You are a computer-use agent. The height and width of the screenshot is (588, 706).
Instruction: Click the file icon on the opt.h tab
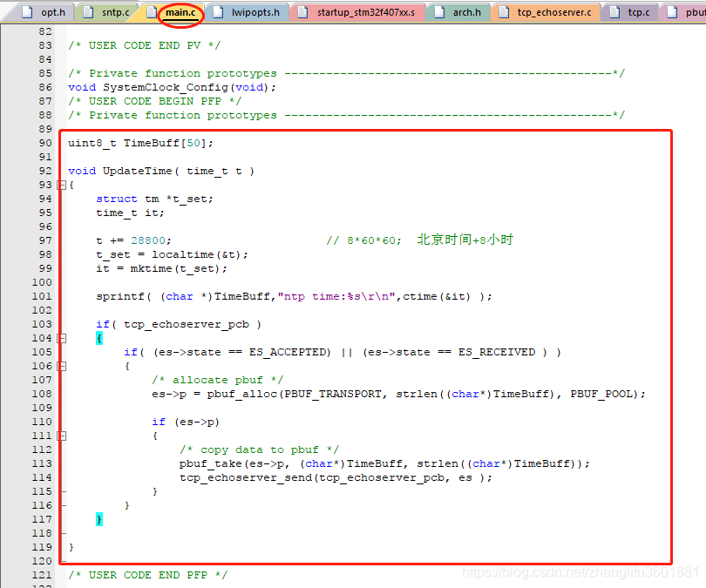(25, 13)
